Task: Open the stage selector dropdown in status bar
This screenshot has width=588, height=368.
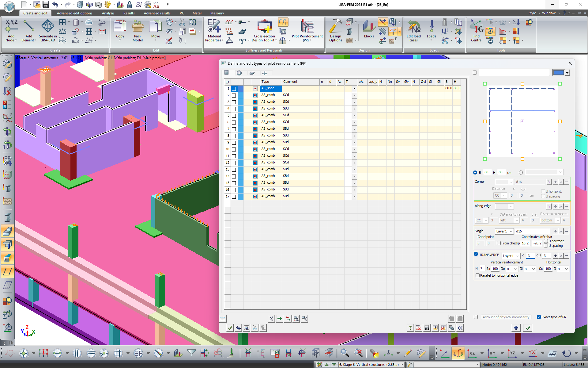Action: coord(402,365)
